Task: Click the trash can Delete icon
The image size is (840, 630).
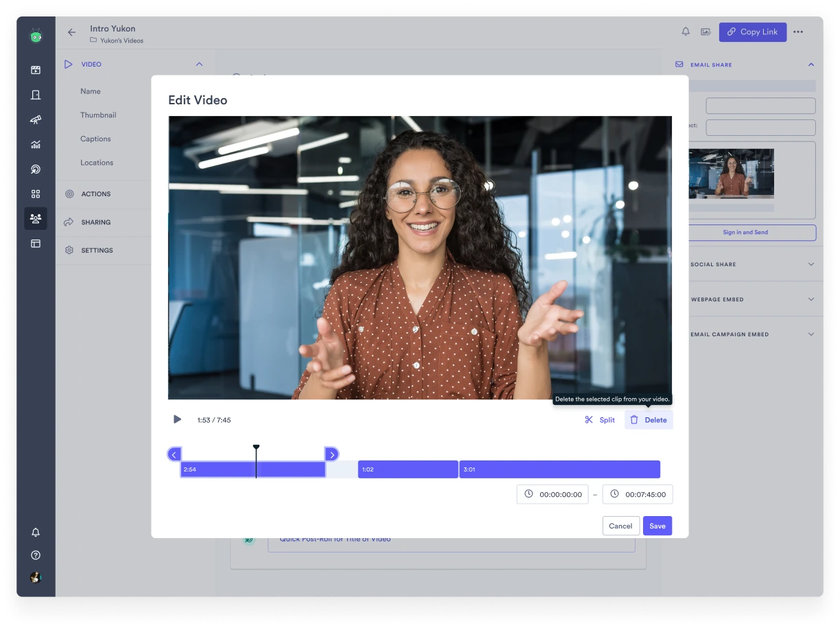Action: tap(634, 420)
